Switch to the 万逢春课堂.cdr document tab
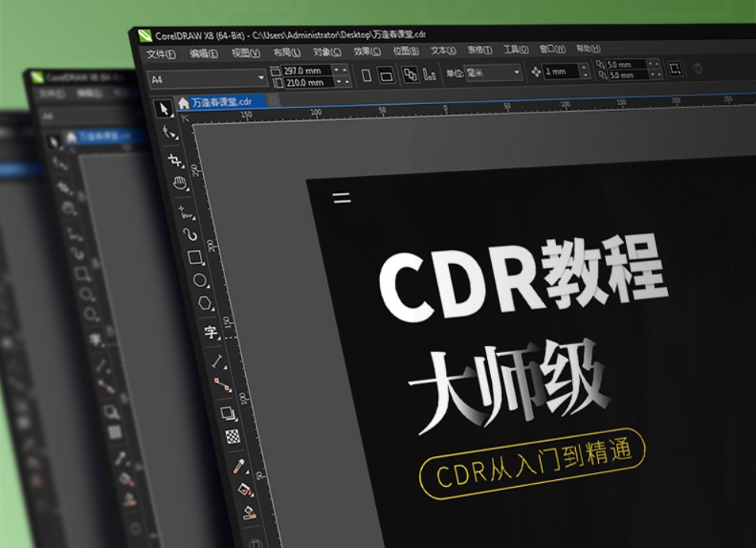756x548 pixels. pos(222,103)
